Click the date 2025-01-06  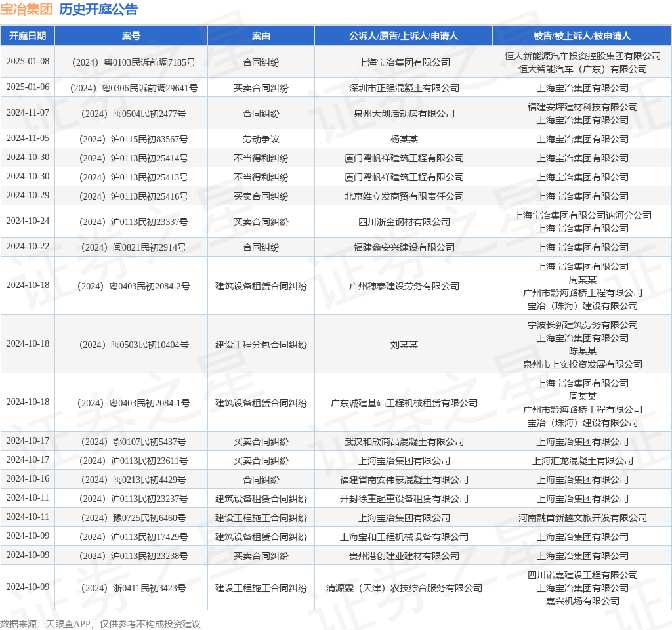(28, 87)
